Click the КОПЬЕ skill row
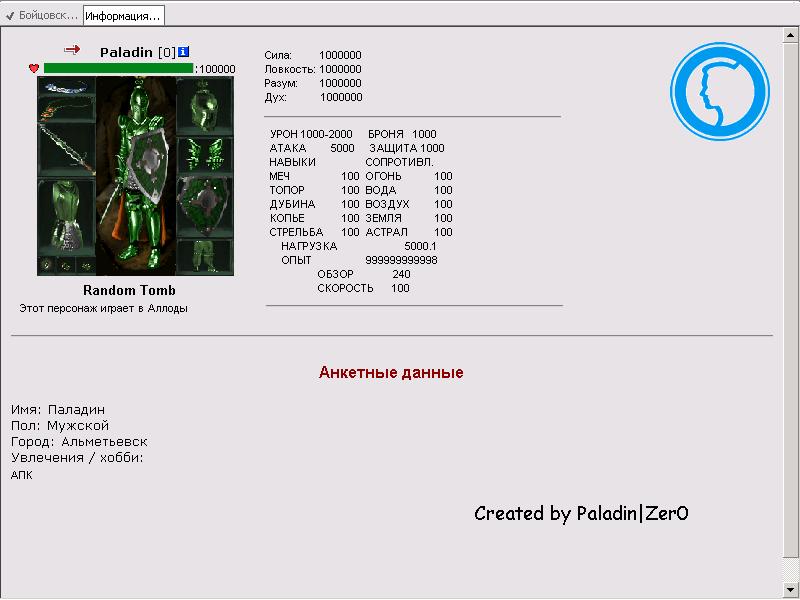Screen dimensions: 800x600 (314, 218)
